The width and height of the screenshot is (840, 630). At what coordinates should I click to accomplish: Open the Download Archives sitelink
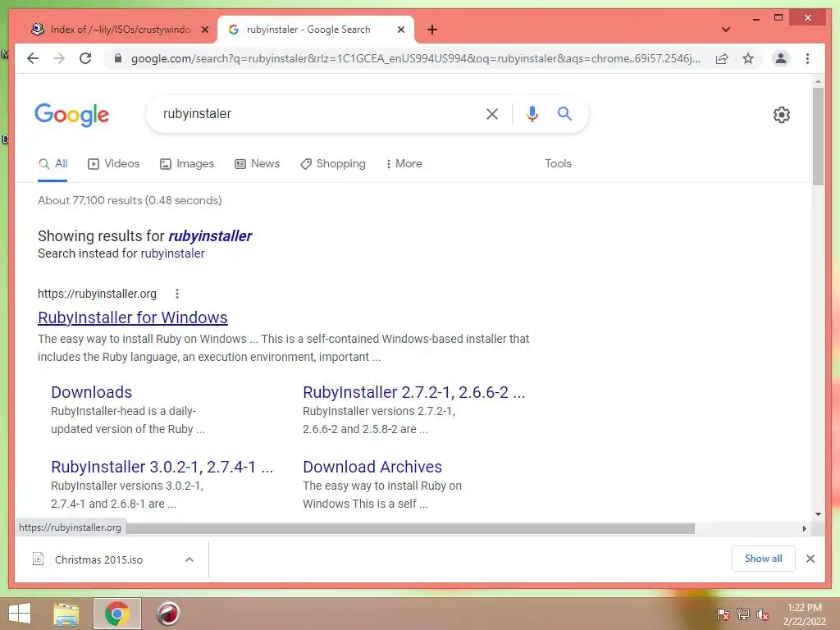pos(372,467)
